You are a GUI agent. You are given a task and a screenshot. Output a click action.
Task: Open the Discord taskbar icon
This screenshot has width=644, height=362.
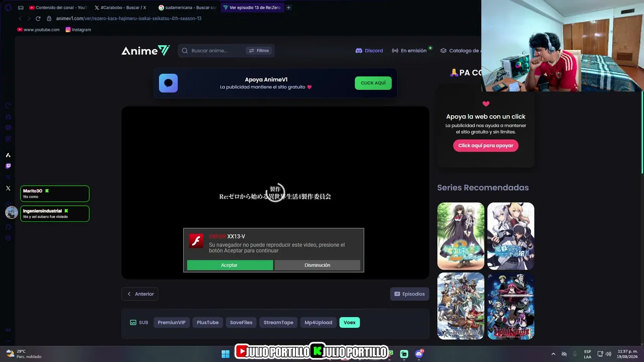pyautogui.click(x=419, y=354)
